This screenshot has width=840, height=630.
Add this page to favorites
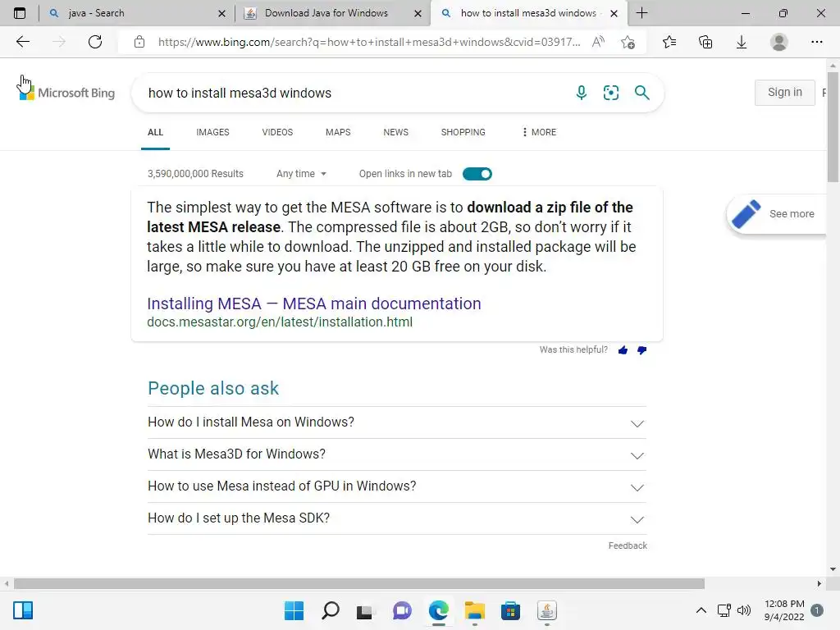coord(628,42)
